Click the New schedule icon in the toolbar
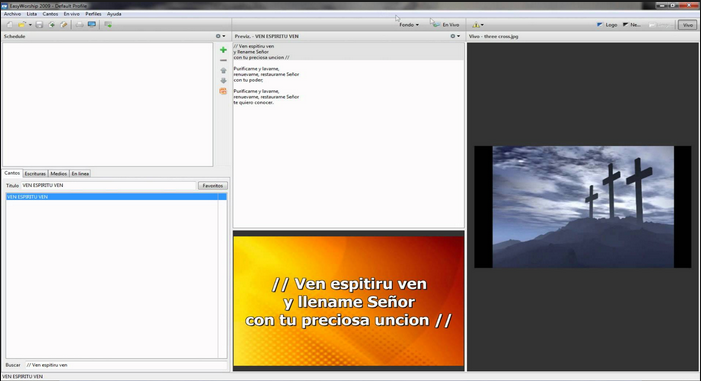701x381 pixels. coord(10,25)
